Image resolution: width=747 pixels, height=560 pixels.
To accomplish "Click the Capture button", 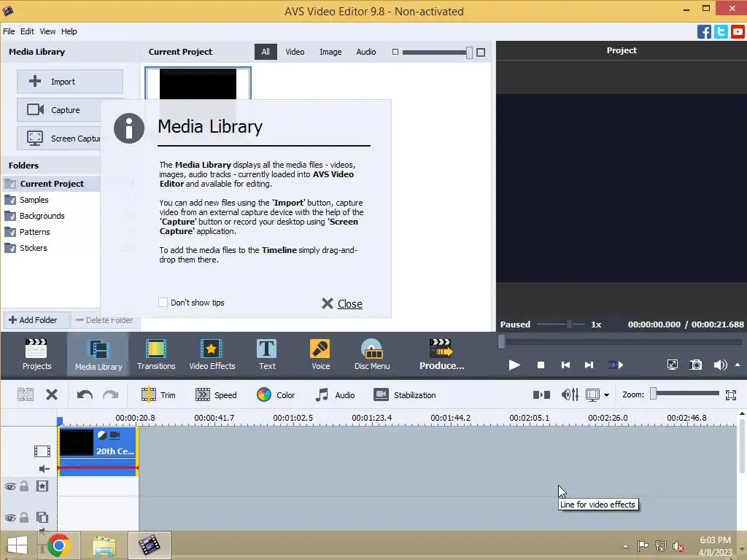I will (58, 110).
